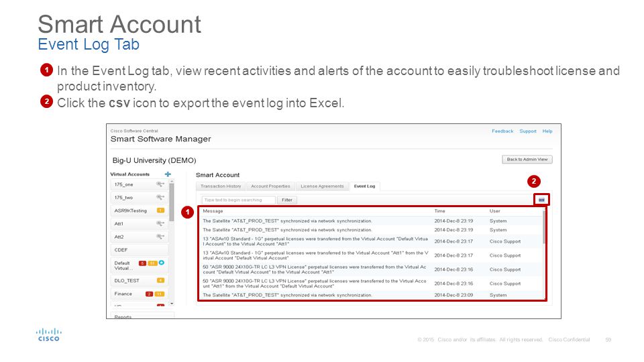Select the Finance virtual account
Screen dimensions: 644x362
click(x=140, y=294)
